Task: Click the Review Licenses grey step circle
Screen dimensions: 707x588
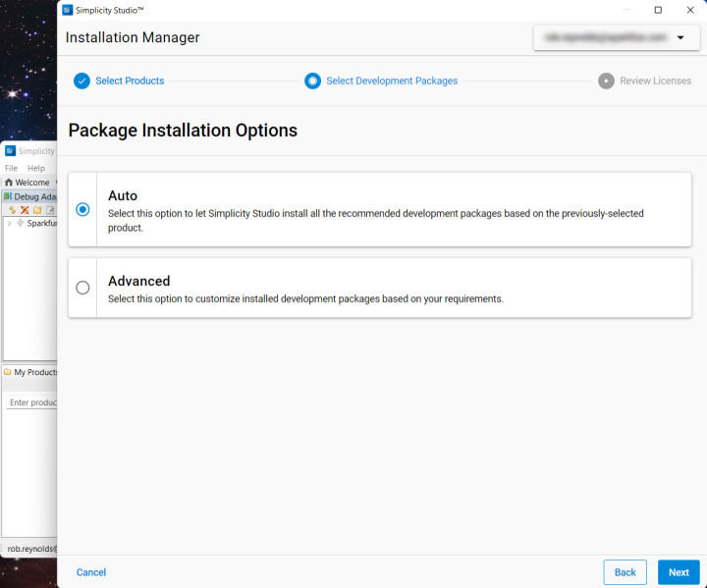Action: (606, 80)
